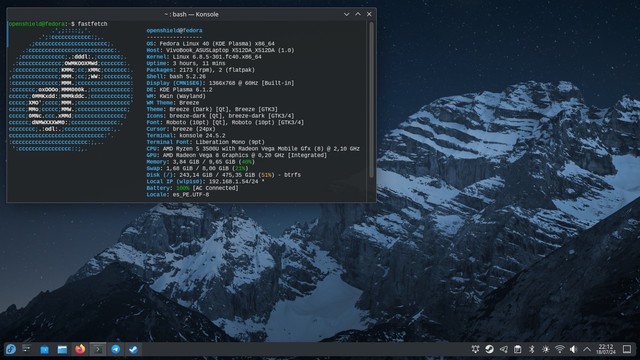Open the Wi-Fi networks tray icon
The image size is (640, 360).
click(x=560, y=349)
